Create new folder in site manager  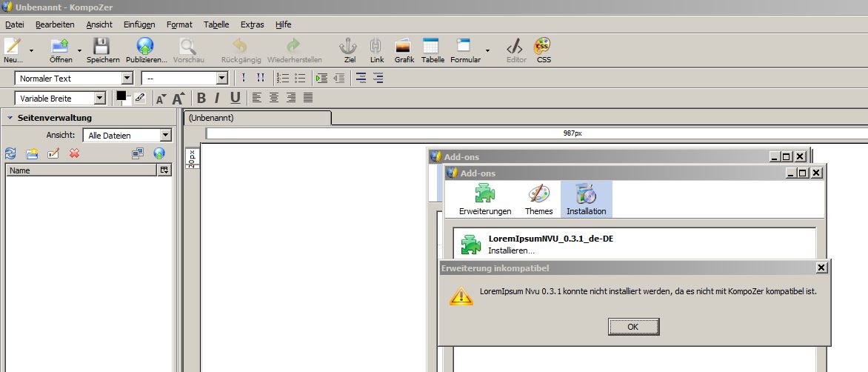coord(32,154)
